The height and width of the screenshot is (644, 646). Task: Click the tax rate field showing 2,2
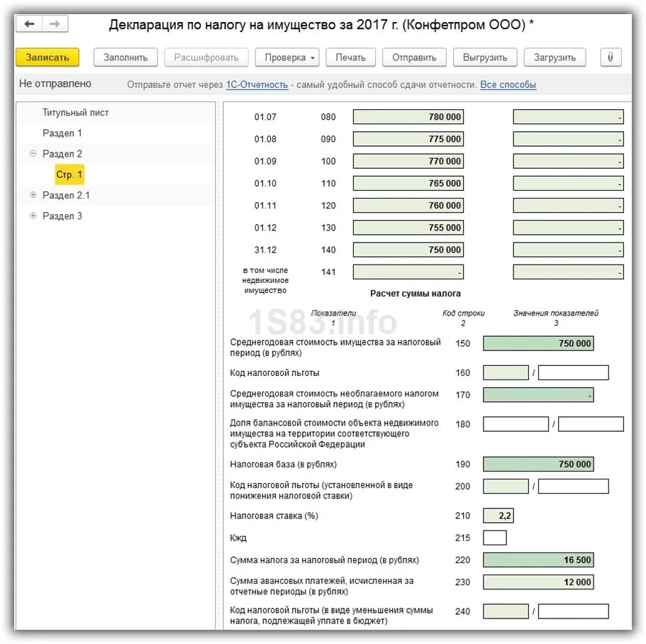(x=498, y=516)
